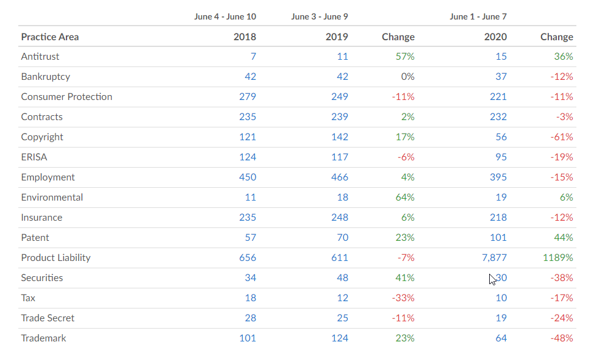Click the 2019 Bankruptcy value 42
602x364 pixels.
click(342, 77)
